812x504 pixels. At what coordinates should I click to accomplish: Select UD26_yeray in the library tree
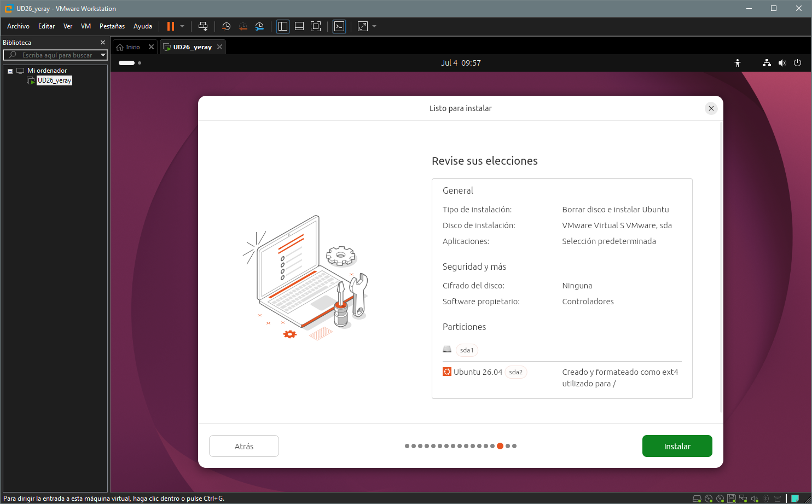[54, 80]
